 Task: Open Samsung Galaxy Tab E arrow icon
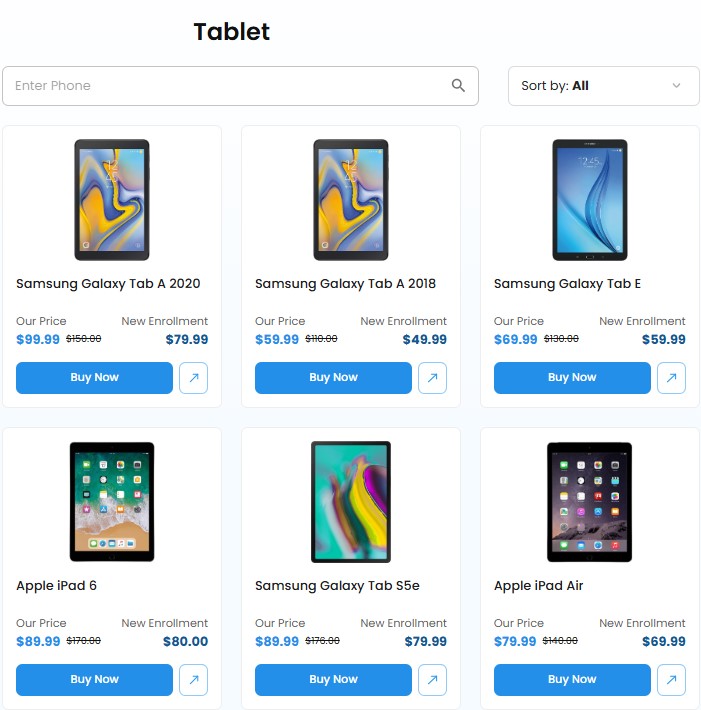[x=671, y=378]
